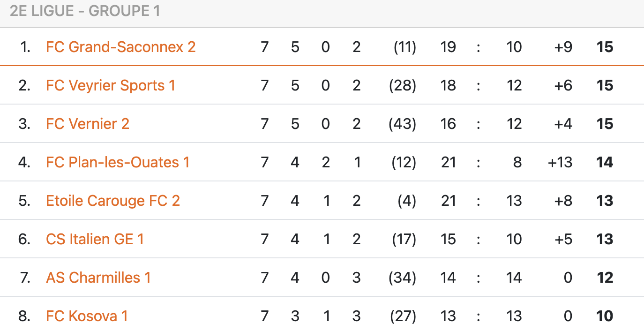Select the FC Plan-les-Ouates 1 link
Viewport: 644px width, 331px height.
[118, 162]
